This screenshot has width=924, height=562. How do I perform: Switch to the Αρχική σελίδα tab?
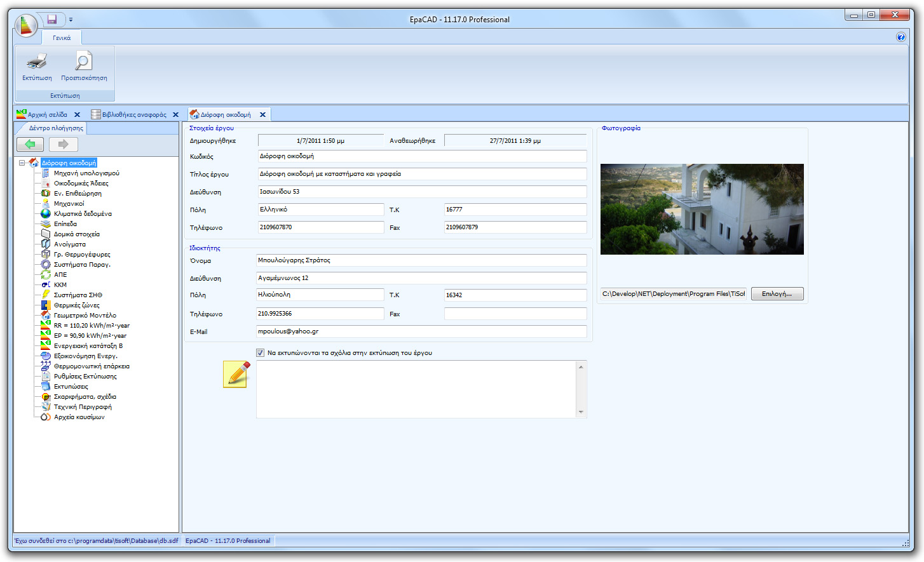[48, 114]
